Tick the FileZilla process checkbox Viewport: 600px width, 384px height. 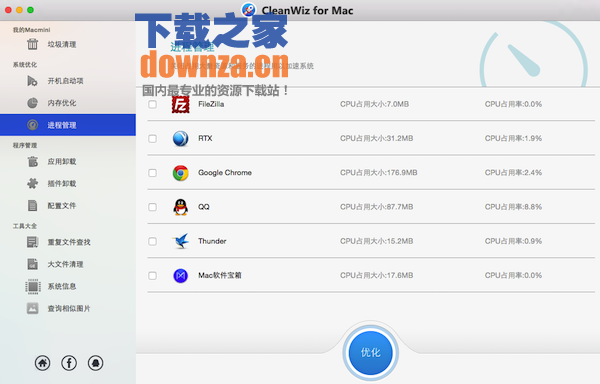point(152,104)
